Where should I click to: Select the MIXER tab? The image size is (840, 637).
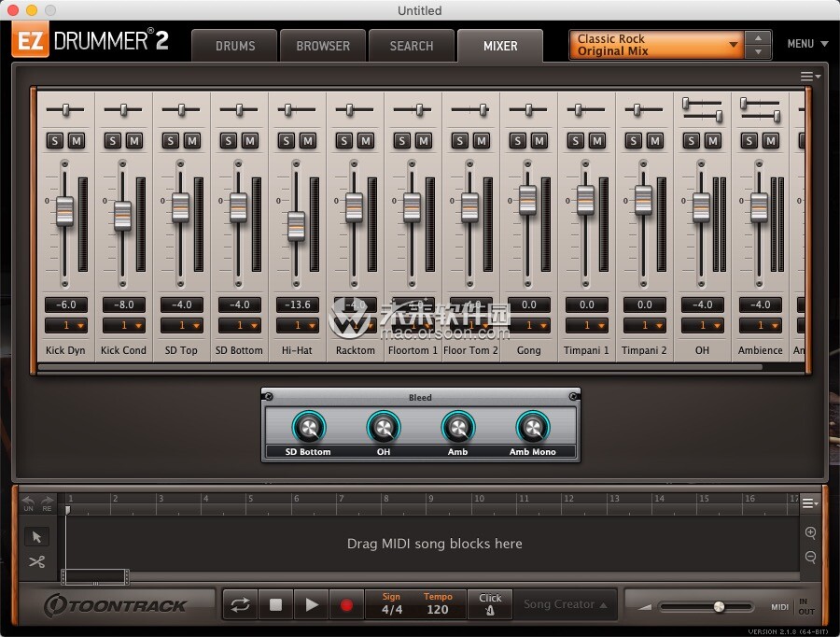pos(500,46)
